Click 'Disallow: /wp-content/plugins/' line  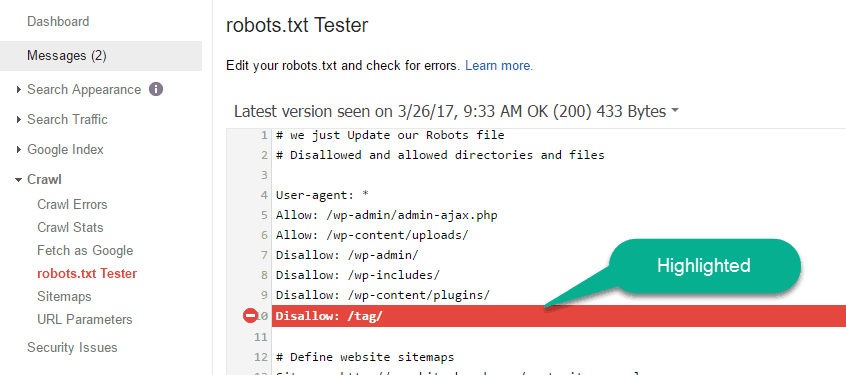coord(383,296)
